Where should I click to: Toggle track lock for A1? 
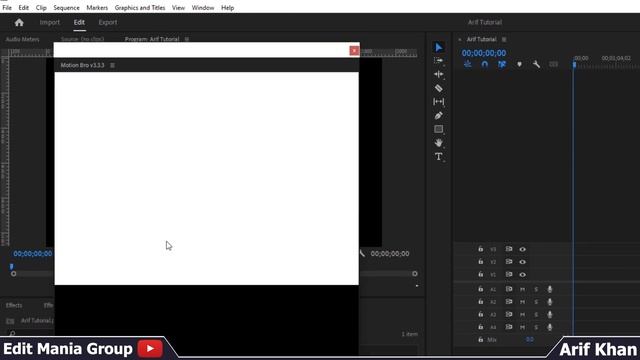coord(481,289)
